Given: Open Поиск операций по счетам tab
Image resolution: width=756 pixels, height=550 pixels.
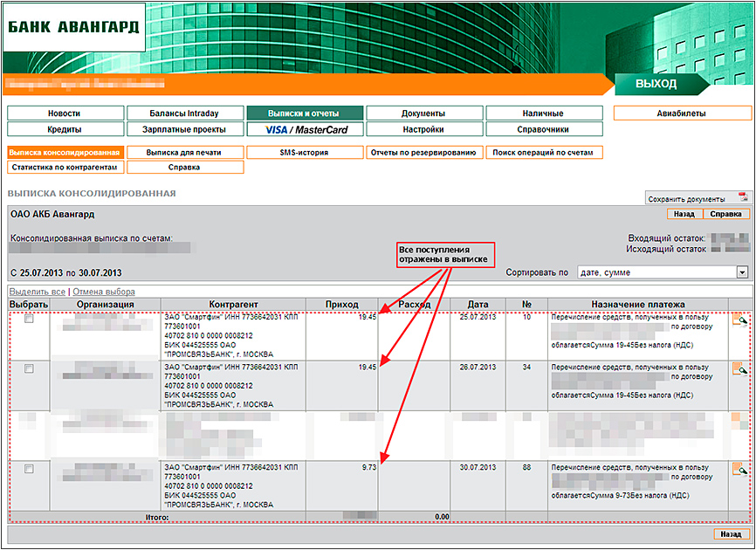Looking at the screenshot, I should [545, 152].
